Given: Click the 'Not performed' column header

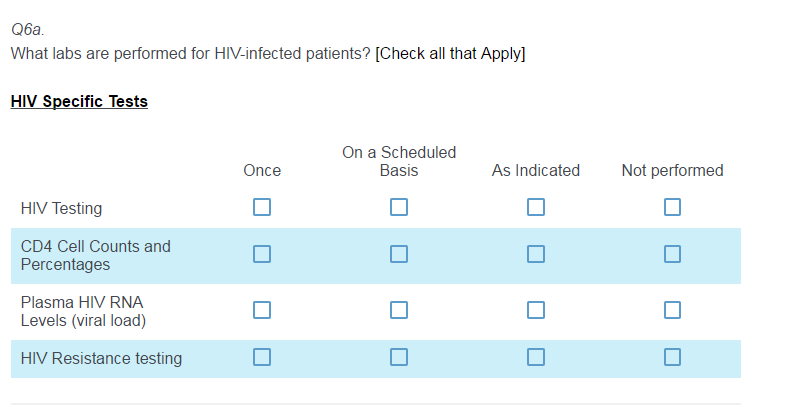Looking at the screenshot, I should tap(672, 171).
